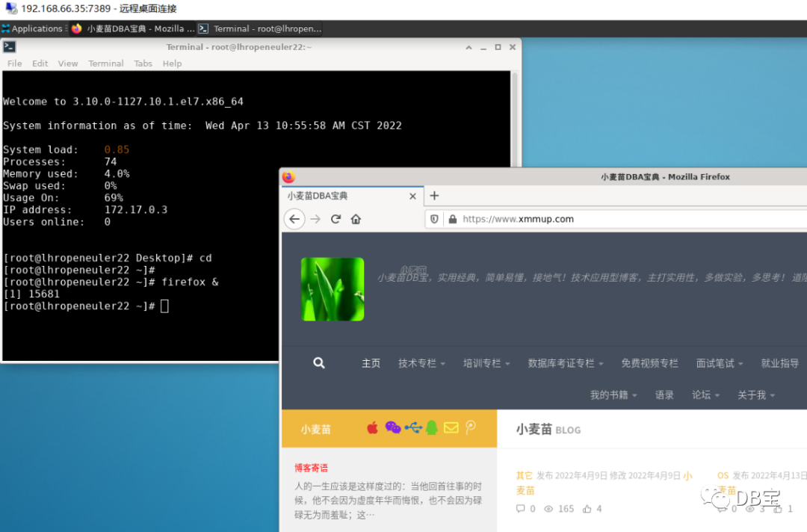
Task: Click Firefox back arrow button
Action: pyautogui.click(x=294, y=219)
